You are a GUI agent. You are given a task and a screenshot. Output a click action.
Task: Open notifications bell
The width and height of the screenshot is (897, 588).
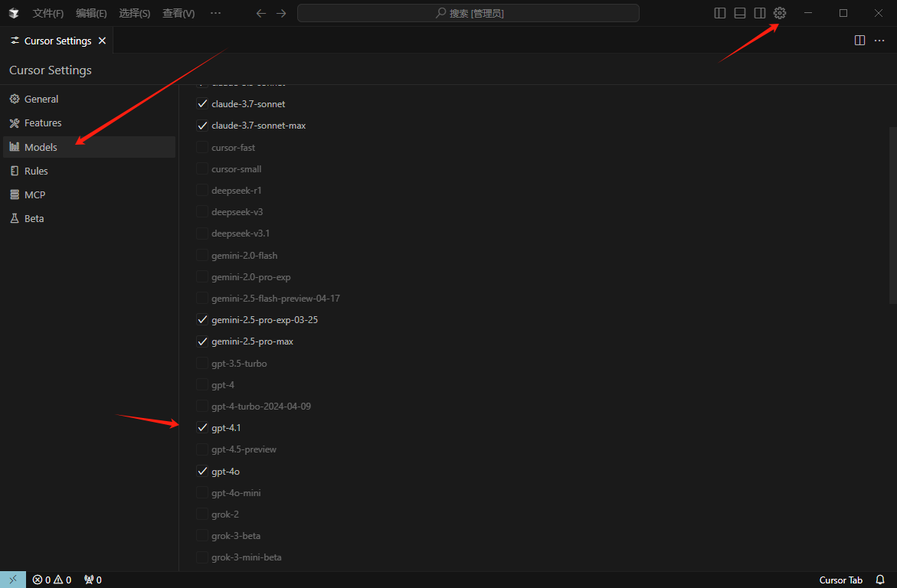tap(880, 580)
